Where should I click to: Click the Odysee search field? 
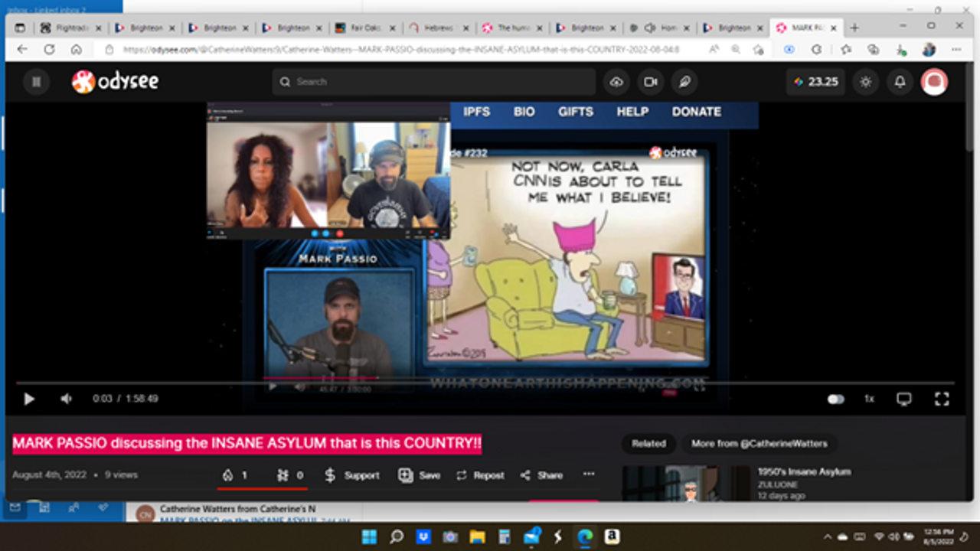(433, 82)
